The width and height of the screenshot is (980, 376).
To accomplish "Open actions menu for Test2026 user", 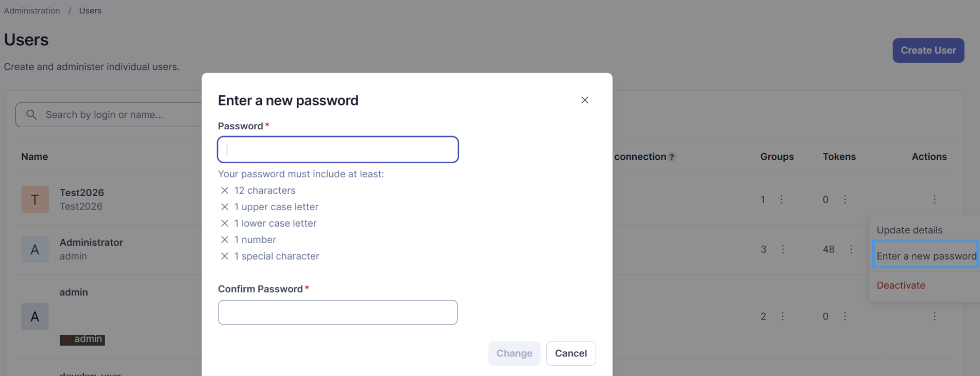I will (934, 199).
